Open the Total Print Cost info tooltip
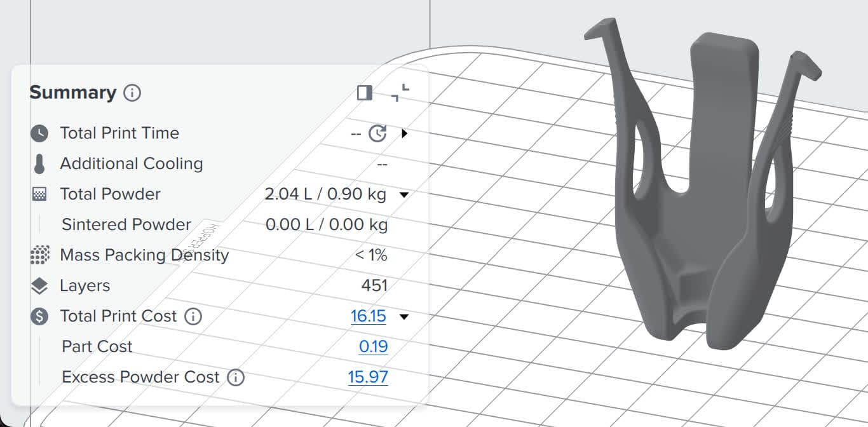The height and width of the screenshot is (427, 868). click(x=193, y=316)
